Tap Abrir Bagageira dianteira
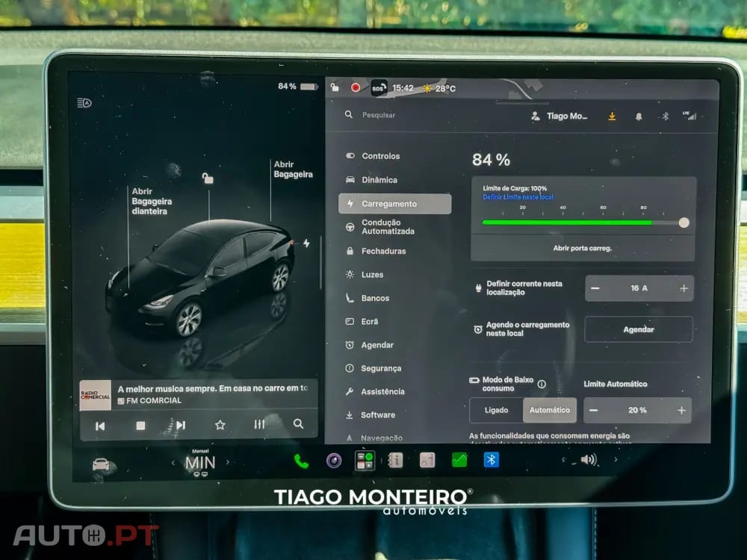 pos(152,202)
